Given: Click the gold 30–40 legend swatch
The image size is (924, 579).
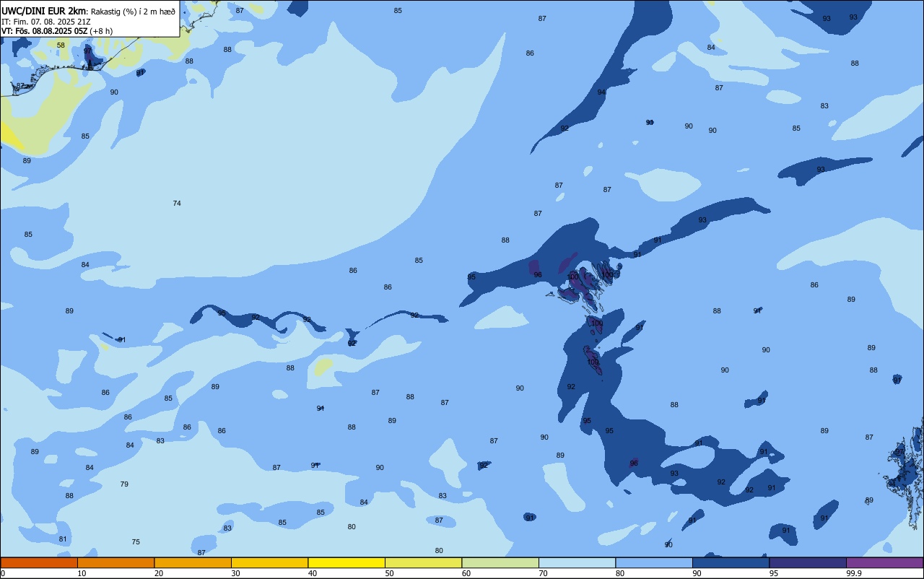Looking at the screenshot, I should click(x=269, y=562).
